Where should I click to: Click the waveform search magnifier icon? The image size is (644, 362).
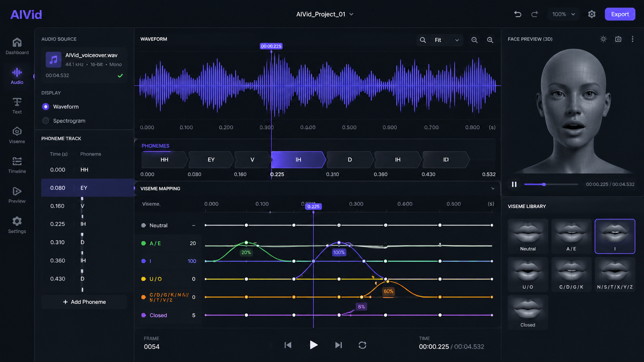[423, 40]
